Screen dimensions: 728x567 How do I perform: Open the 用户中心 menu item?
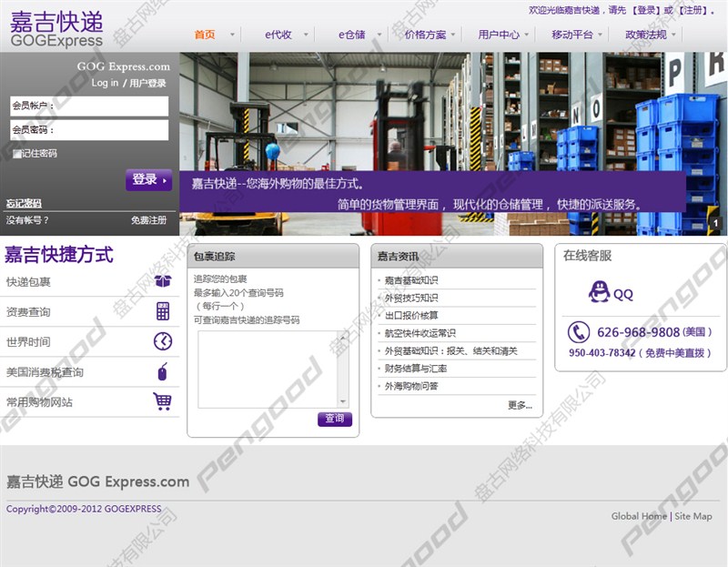[x=499, y=35]
